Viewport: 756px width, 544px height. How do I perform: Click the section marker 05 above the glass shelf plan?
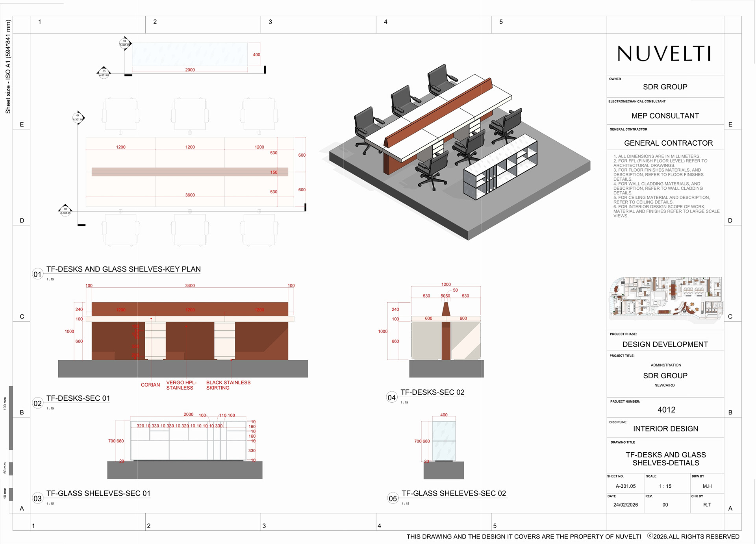(x=125, y=43)
